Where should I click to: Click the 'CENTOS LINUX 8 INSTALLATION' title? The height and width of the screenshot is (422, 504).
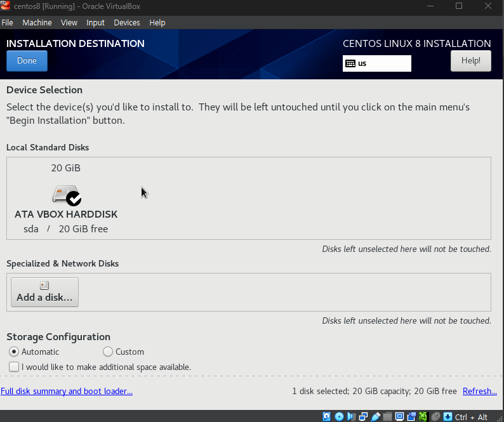417,43
